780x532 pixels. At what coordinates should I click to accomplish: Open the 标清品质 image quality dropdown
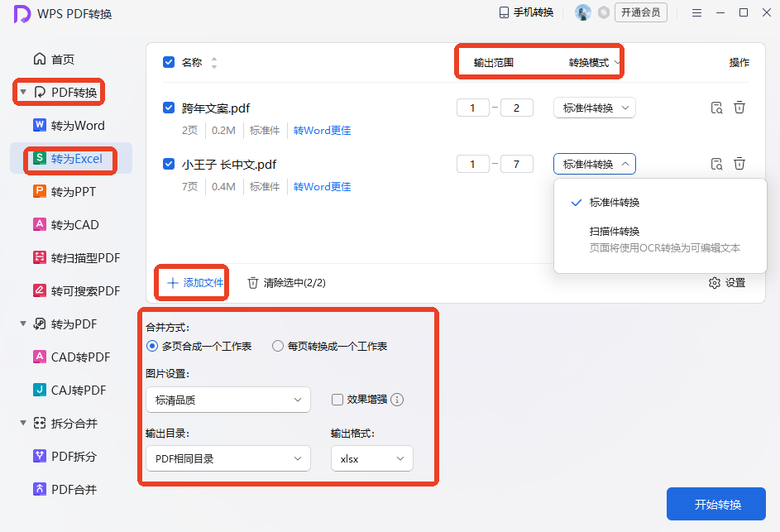tap(227, 400)
